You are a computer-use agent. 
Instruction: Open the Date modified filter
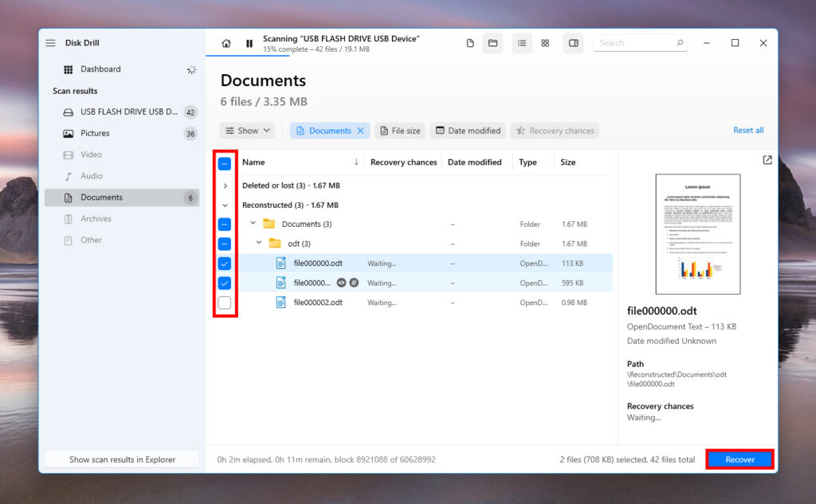pyautogui.click(x=468, y=130)
